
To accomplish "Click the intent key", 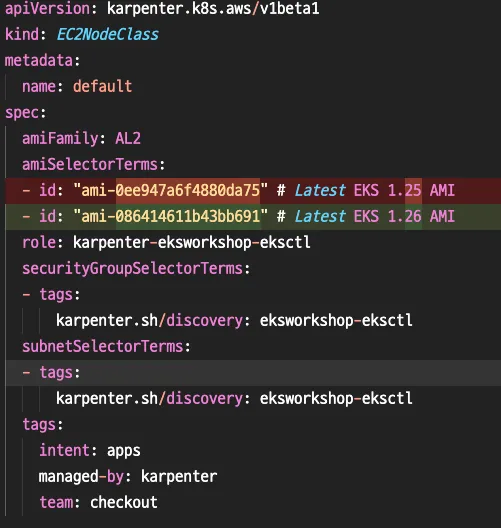I will (x=64, y=450).
